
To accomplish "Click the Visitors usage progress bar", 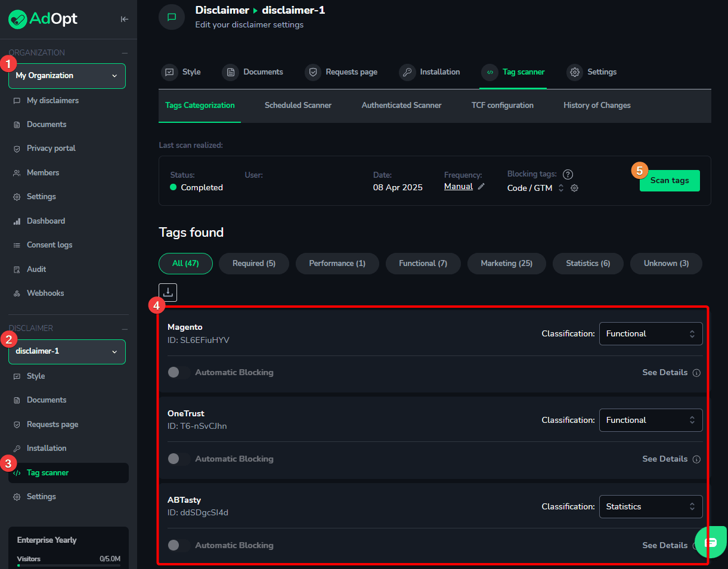I will tap(69, 565).
